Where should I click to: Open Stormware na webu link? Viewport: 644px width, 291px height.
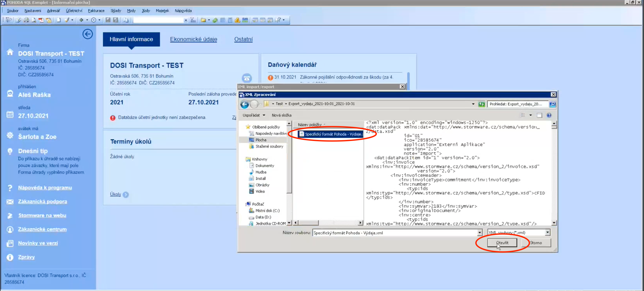coord(42,215)
